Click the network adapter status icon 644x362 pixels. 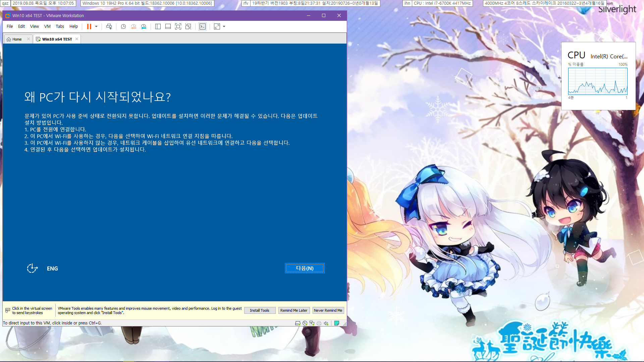point(312,323)
